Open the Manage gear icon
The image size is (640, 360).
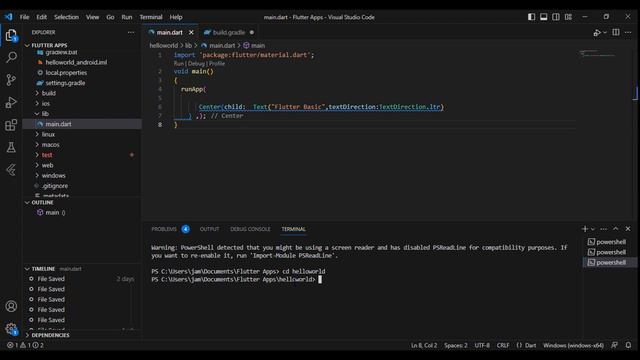click(11, 329)
